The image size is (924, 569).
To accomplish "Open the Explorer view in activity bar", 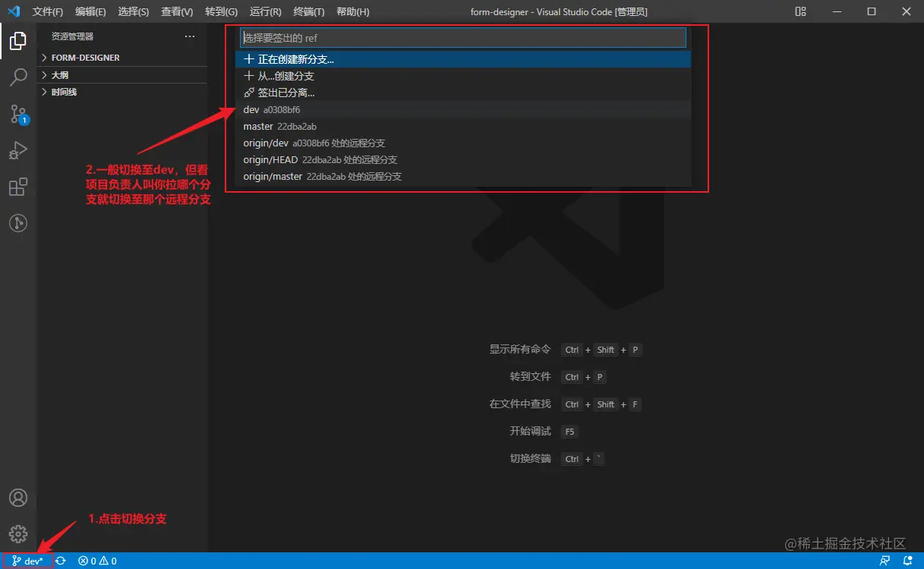I will (x=18, y=41).
